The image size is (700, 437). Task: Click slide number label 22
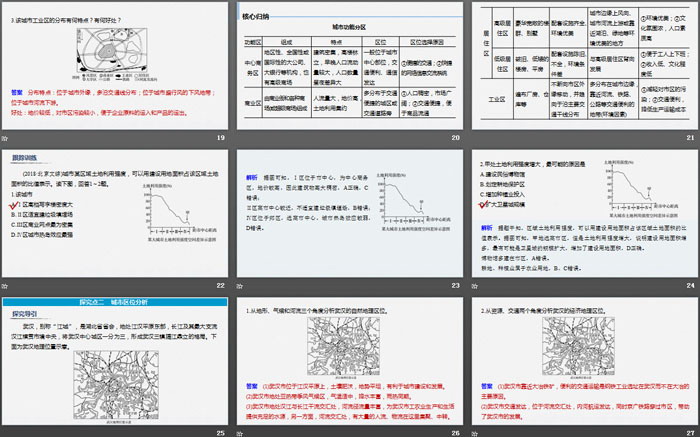point(221,285)
